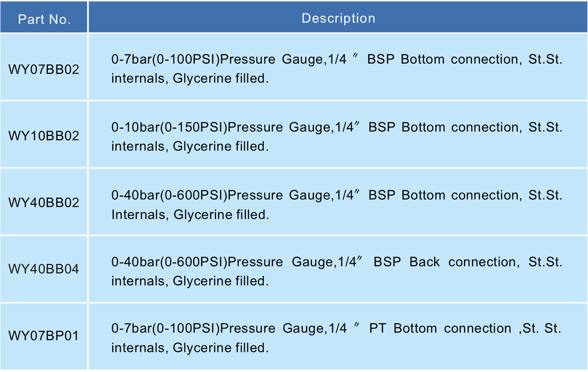Click the Description column header
The height and width of the screenshot is (372, 588).
pyautogui.click(x=338, y=18)
